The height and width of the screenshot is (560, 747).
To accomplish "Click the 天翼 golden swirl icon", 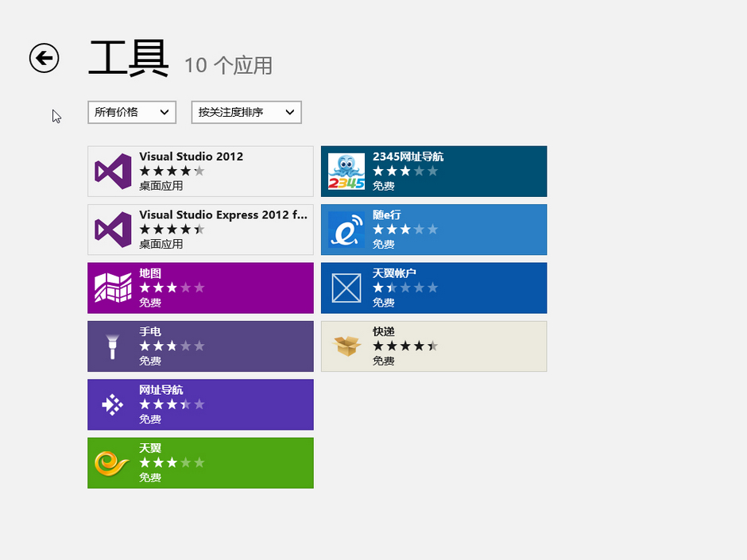I will tap(112, 463).
